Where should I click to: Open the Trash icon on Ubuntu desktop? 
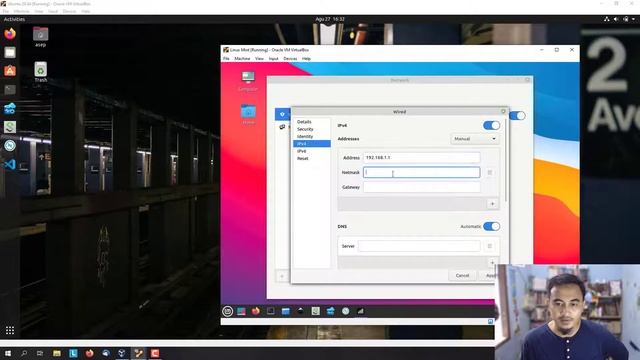40,72
